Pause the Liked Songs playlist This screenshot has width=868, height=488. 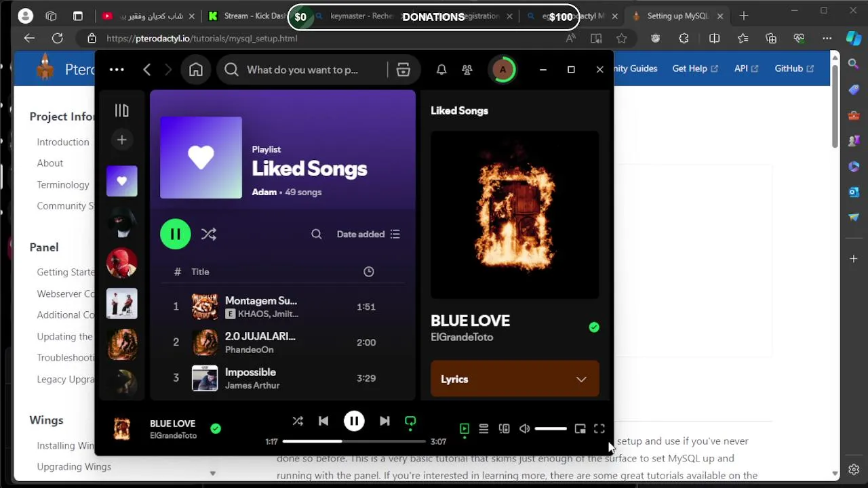176,234
